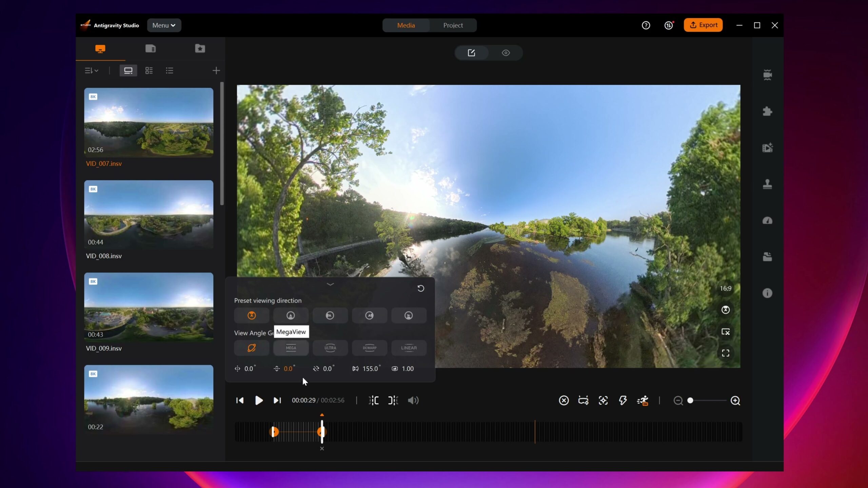Viewport: 868px width, 488px height.
Task: Jump to next frame
Action: click(277, 401)
